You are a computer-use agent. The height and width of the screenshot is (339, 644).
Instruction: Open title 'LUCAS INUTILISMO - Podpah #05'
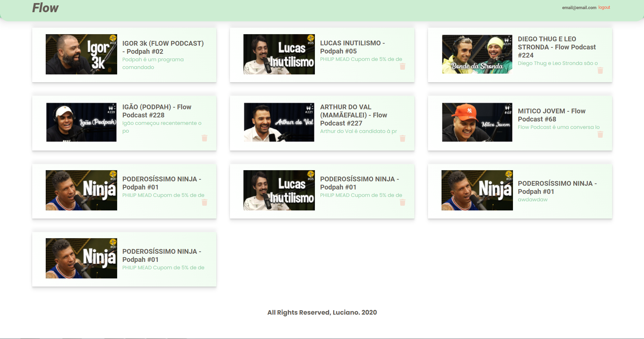(352, 47)
